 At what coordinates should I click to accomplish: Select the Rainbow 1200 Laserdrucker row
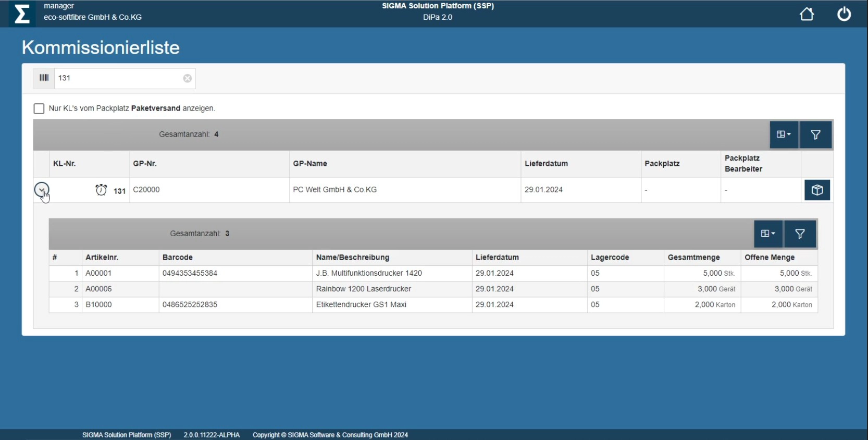(x=363, y=289)
